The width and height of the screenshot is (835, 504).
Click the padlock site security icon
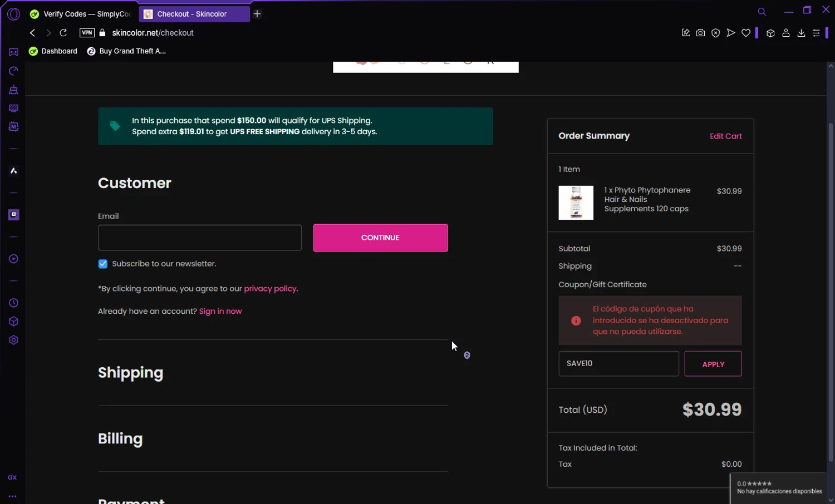tap(102, 33)
